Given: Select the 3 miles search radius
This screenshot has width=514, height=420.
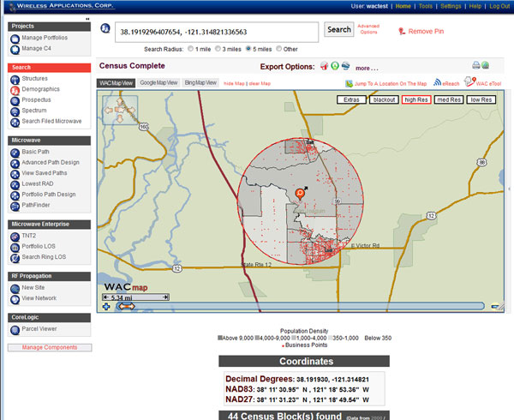Looking at the screenshot, I should (x=219, y=49).
